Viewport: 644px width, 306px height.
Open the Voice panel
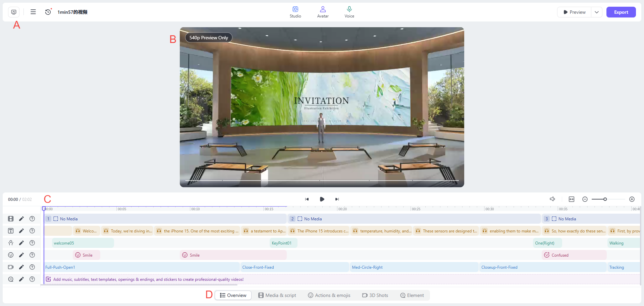[349, 12]
